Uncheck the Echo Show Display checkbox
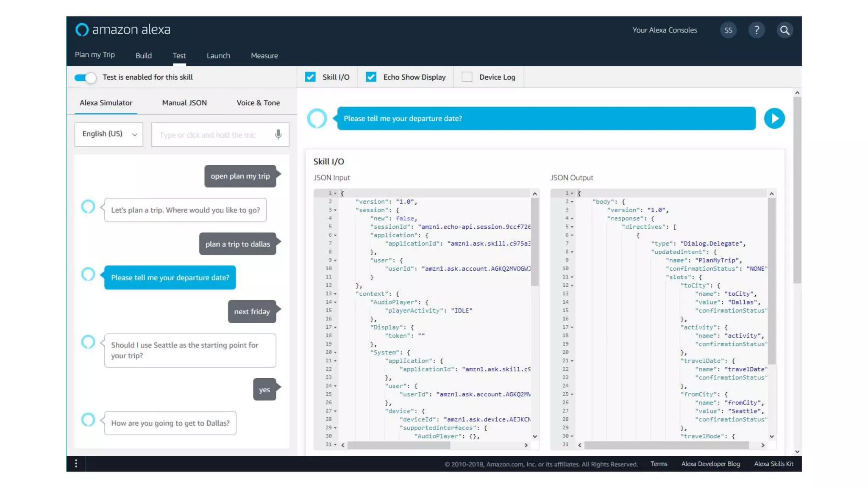868x488 pixels. click(371, 77)
